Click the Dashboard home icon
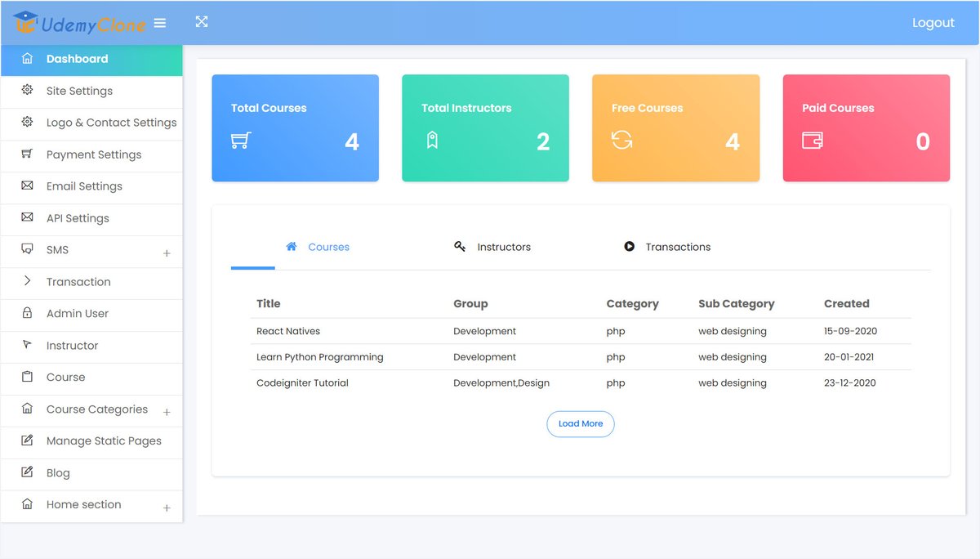This screenshot has width=980, height=559. pos(27,59)
